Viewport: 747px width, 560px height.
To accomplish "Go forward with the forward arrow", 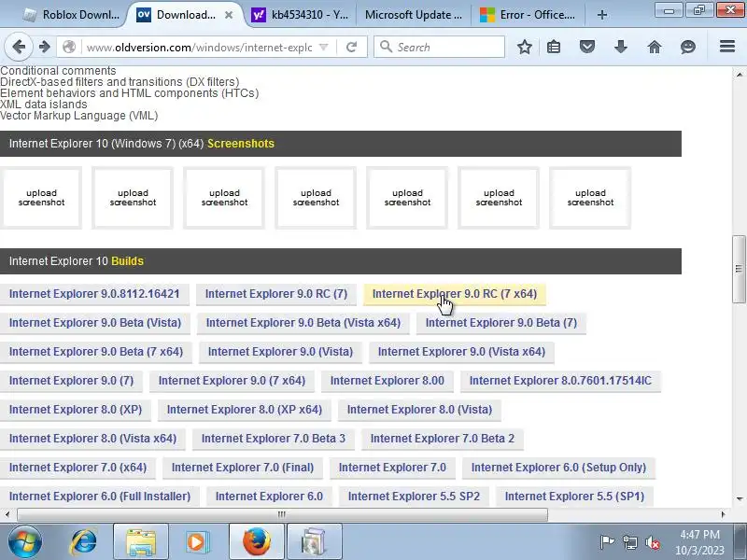I will click(x=44, y=47).
